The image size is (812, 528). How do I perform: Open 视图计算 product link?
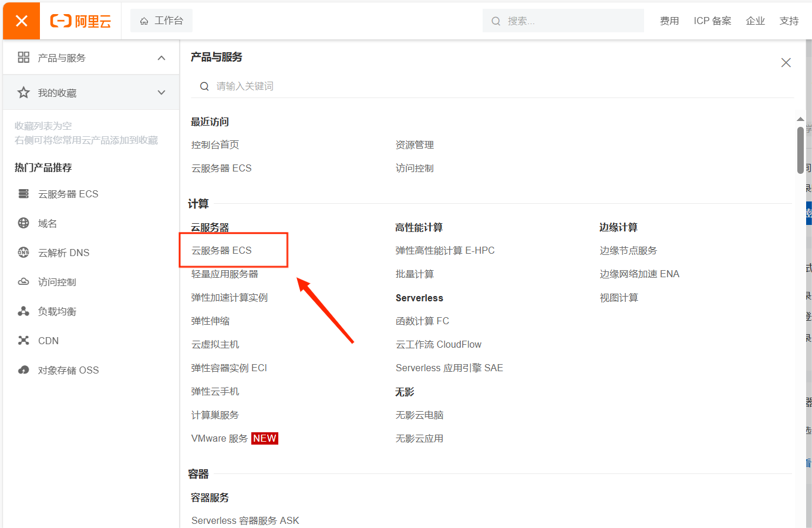pos(619,297)
